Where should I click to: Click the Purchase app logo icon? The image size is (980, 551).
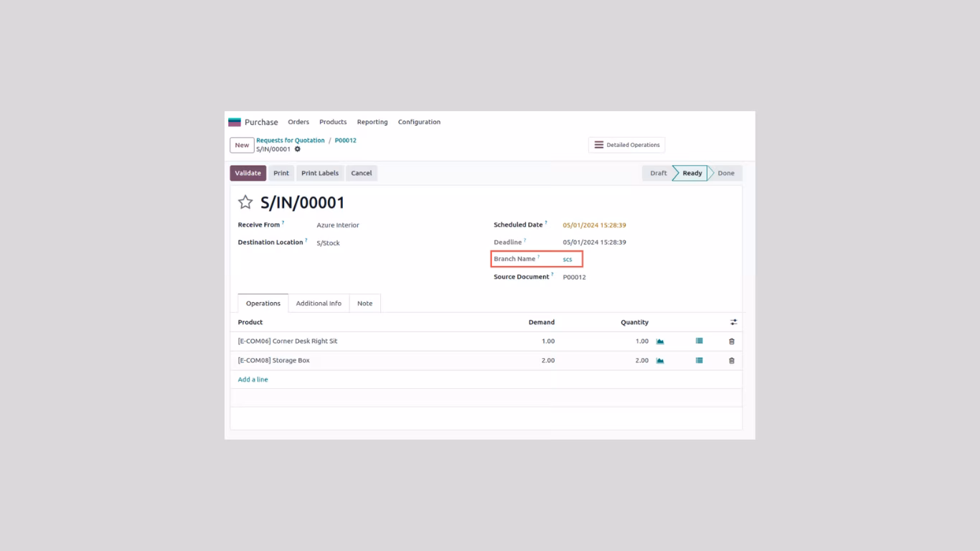click(x=235, y=122)
